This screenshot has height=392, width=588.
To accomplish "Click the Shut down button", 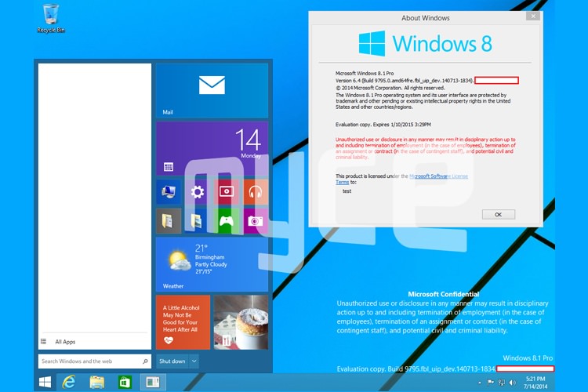I will (x=172, y=361).
